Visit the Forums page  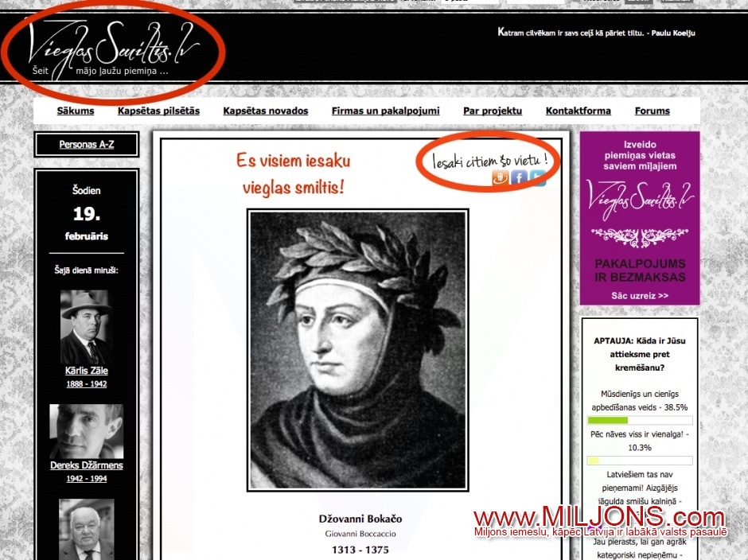pyautogui.click(x=652, y=111)
